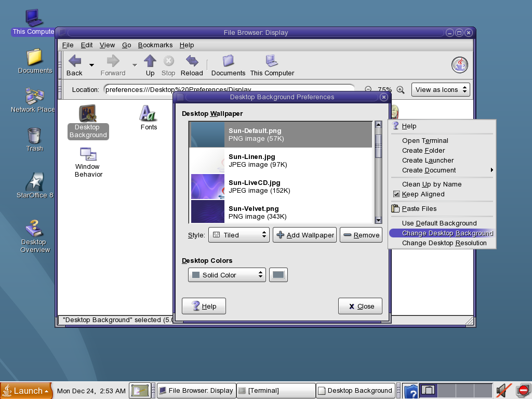Open the View menu

pyautogui.click(x=107, y=45)
